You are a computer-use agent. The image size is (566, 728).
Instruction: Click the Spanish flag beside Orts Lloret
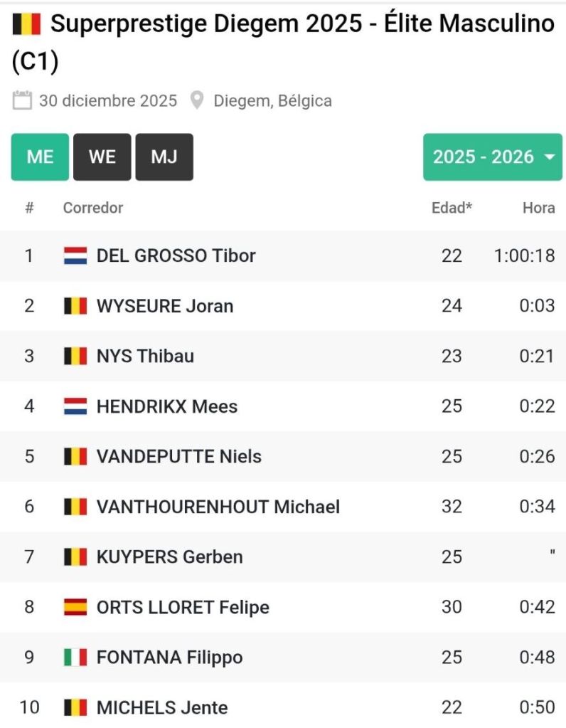tap(75, 607)
